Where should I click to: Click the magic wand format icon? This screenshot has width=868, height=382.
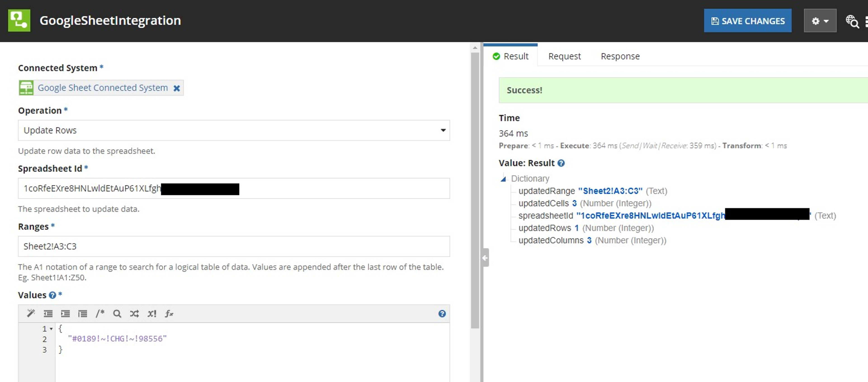pos(31,313)
